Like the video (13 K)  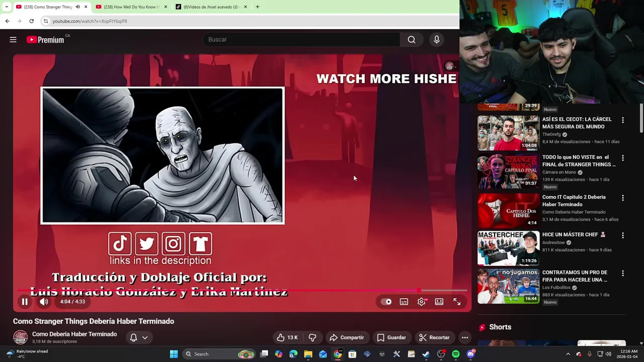287,337
